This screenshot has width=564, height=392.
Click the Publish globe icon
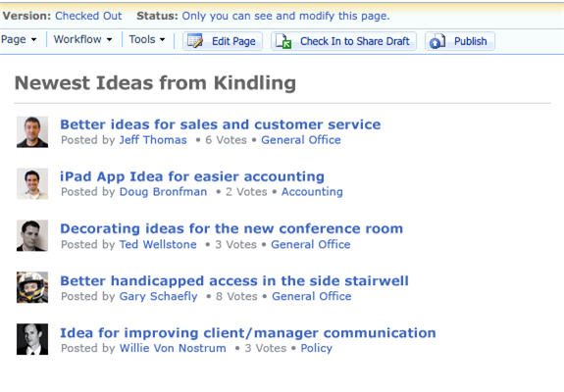(x=437, y=41)
